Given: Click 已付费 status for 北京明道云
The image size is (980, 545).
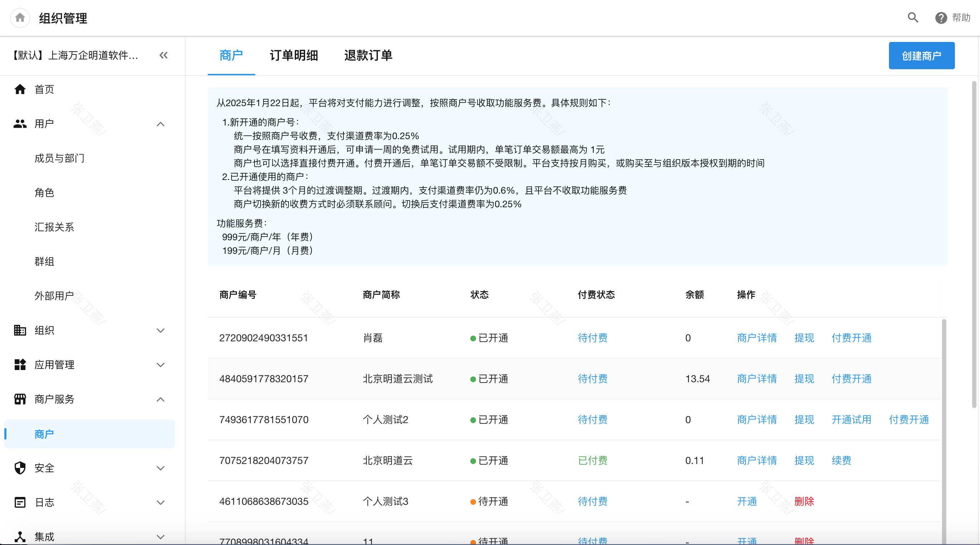Looking at the screenshot, I should click(x=592, y=460).
